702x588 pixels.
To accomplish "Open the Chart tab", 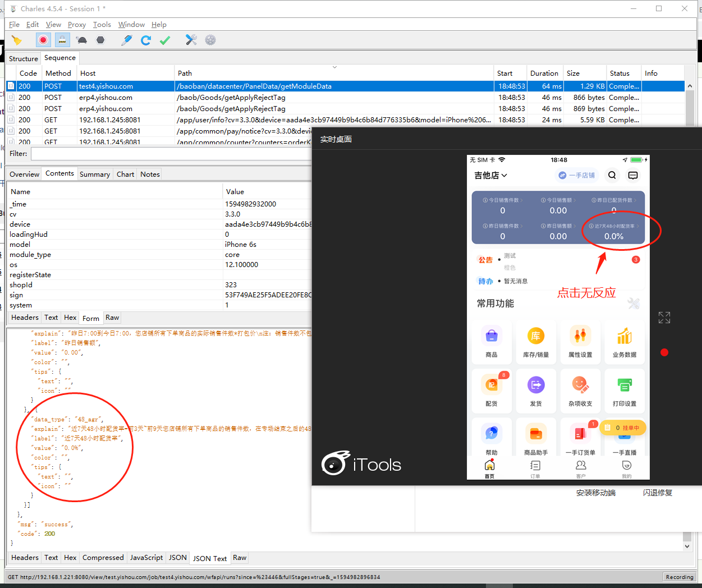I will pos(125,174).
